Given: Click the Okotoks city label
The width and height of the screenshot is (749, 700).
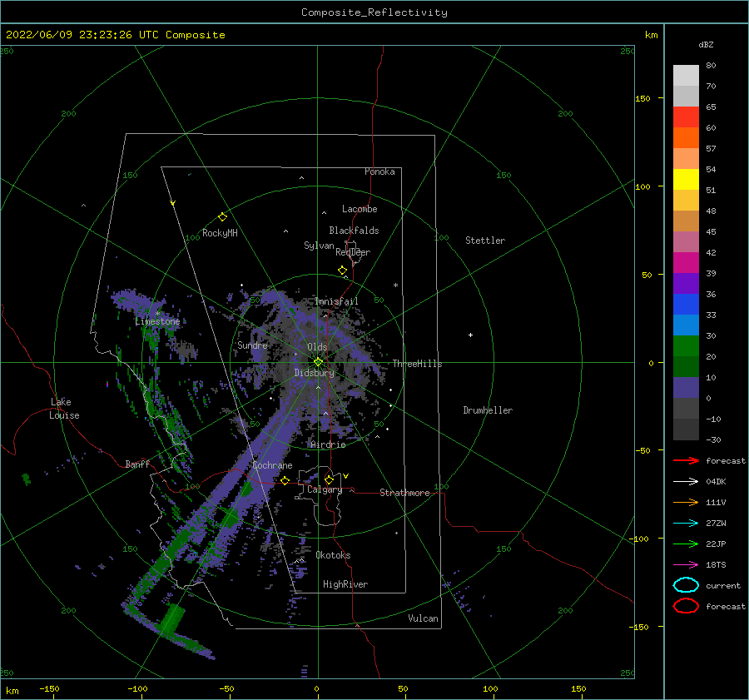Looking at the screenshot, I should coord(333,555).
